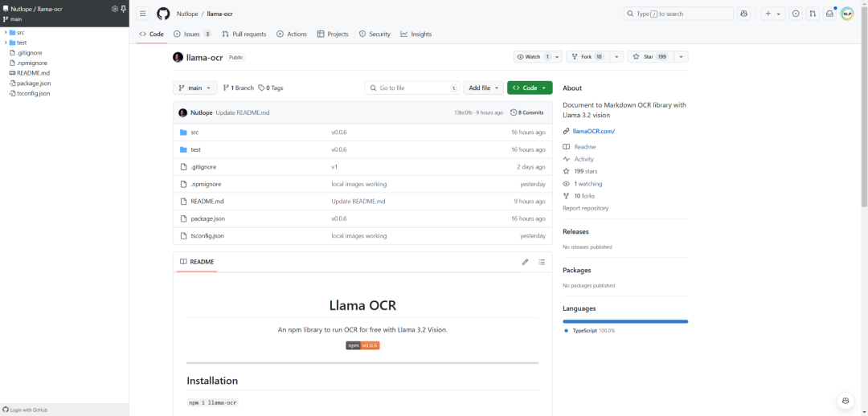Open tsconfig.json in the file list
This screenshot has width=868, height=416.
(x=207, y=236)
